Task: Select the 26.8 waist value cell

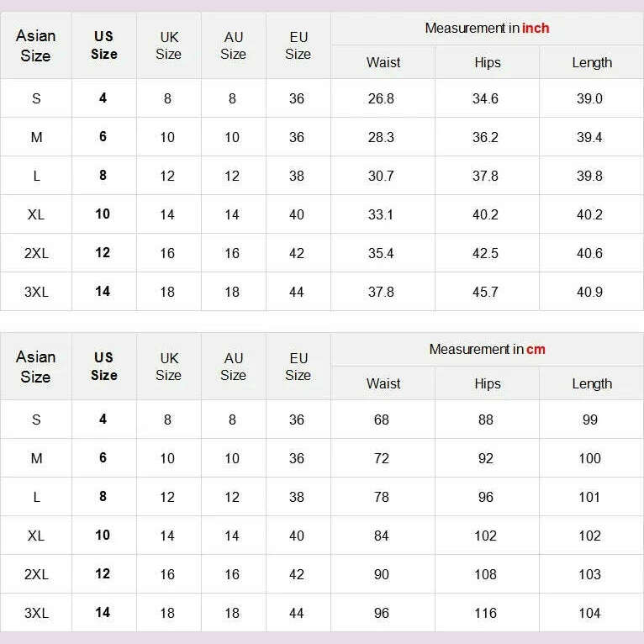Action: (381, 98)
